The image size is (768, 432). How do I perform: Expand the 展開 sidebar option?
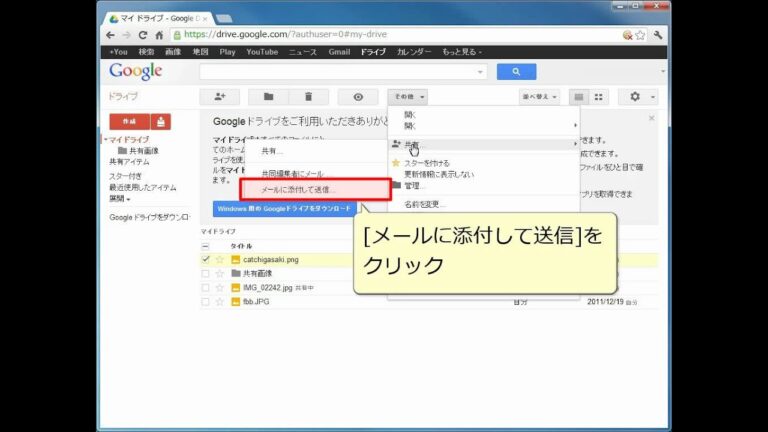tap(120, 199)
